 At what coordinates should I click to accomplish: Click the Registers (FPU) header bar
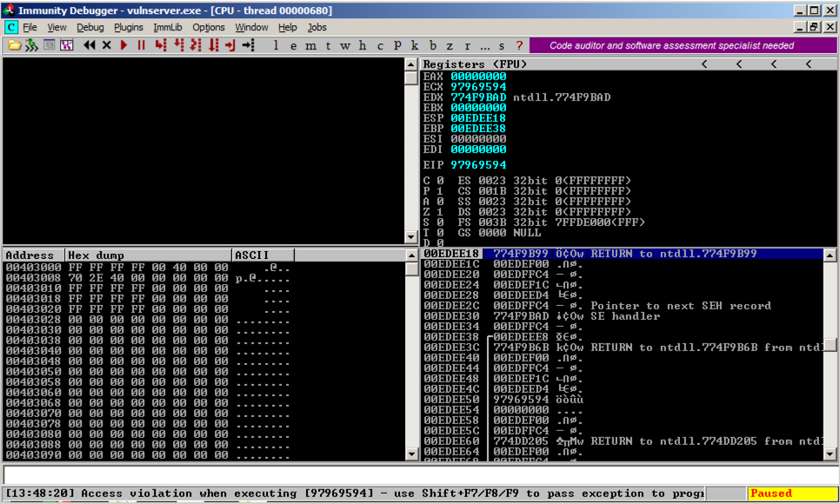point(628,63)
